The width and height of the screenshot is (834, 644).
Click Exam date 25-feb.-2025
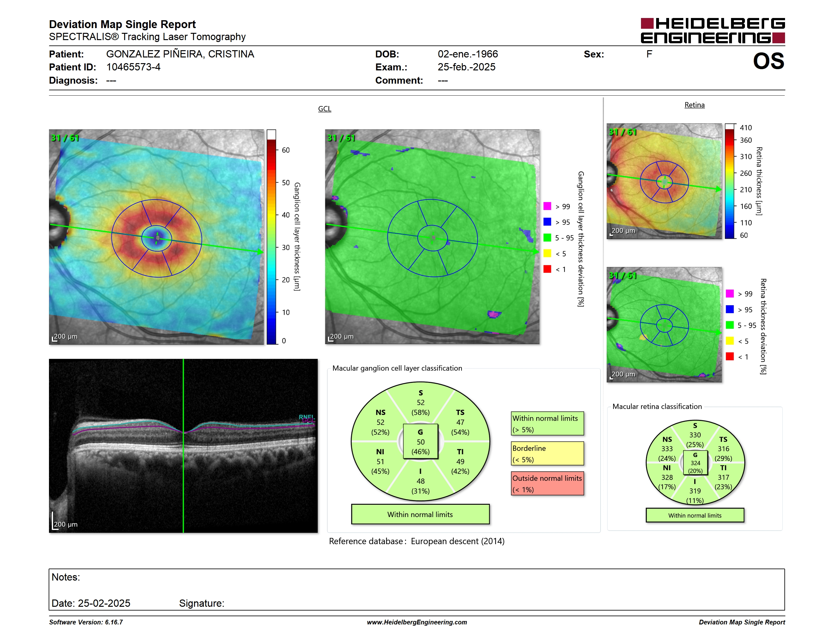pos(466,67)
